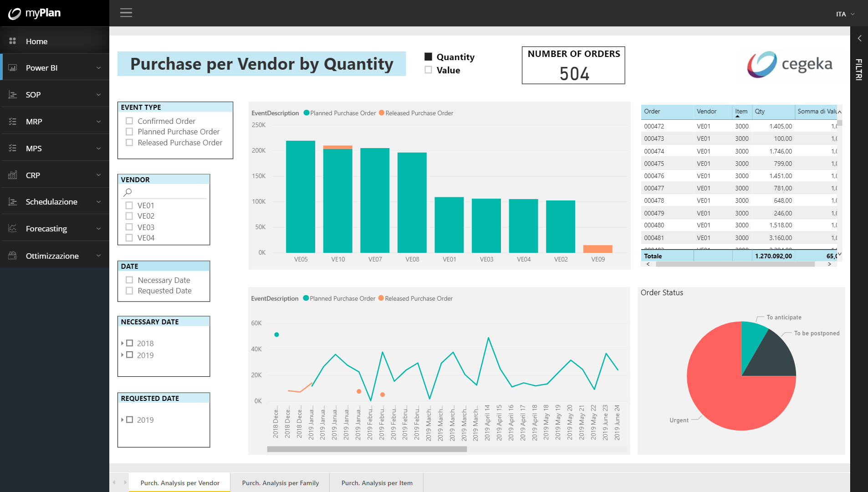Viewport: 868px width, 492px height.
Task: Click the order table horizontal scrollbar
Action: 735,264
